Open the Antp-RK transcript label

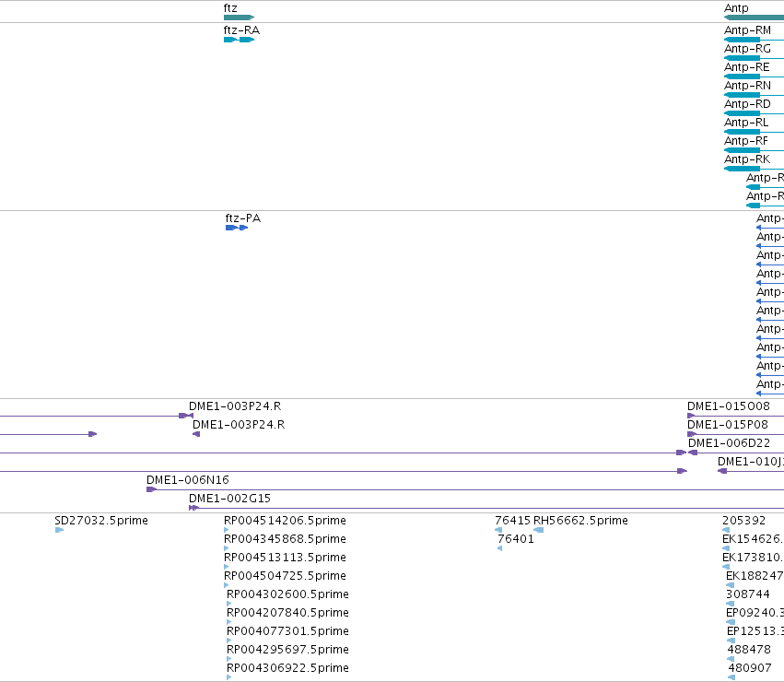747,159
